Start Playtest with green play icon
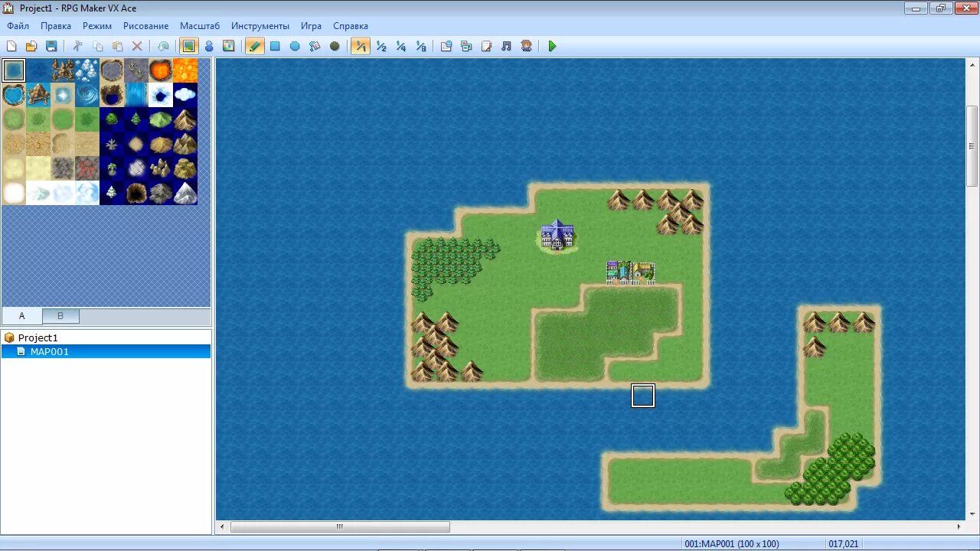Image resolution: width=980 pixels, height=551 pixels. tap(552, 47)
